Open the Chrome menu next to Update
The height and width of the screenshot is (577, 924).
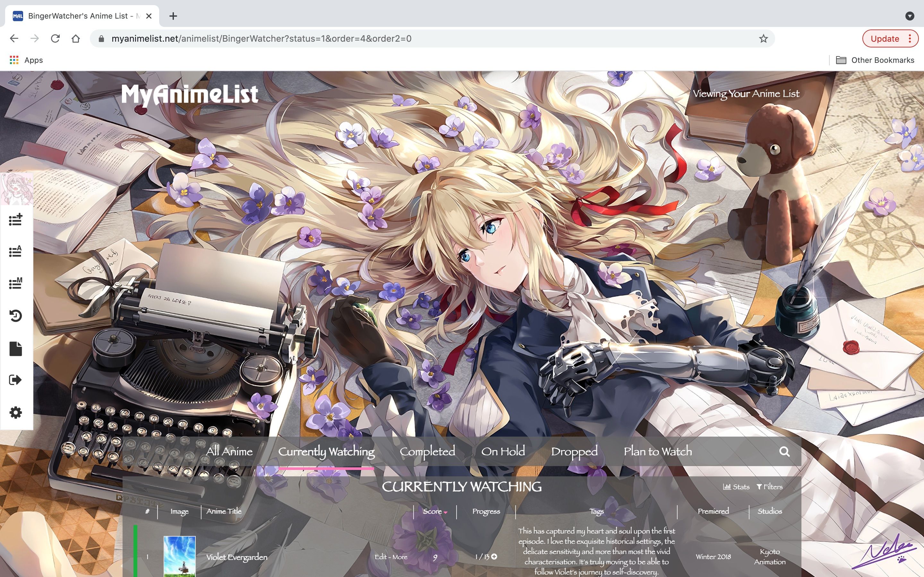pos(910,38)
